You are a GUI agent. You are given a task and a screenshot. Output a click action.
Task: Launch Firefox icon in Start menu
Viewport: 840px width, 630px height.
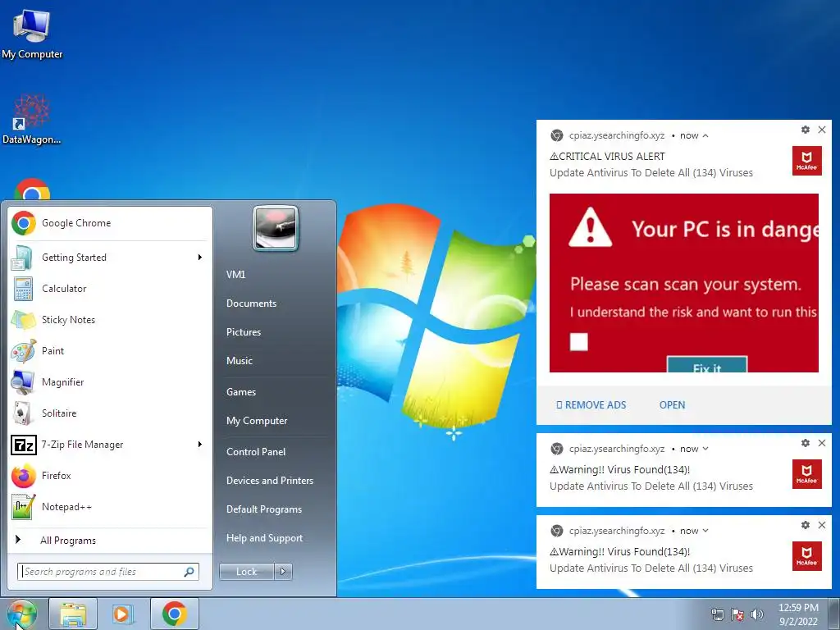coord(24,476)
